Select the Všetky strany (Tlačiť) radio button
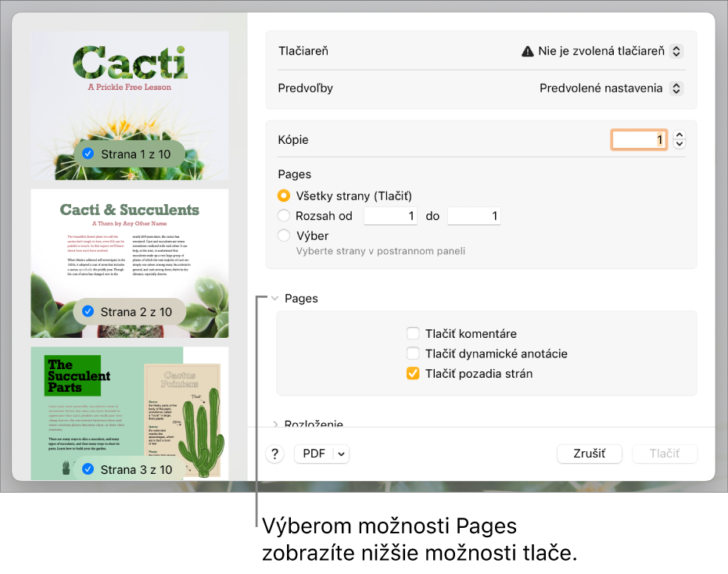Image resolution: width=728 pixels, height=574 pixels. 284,196
